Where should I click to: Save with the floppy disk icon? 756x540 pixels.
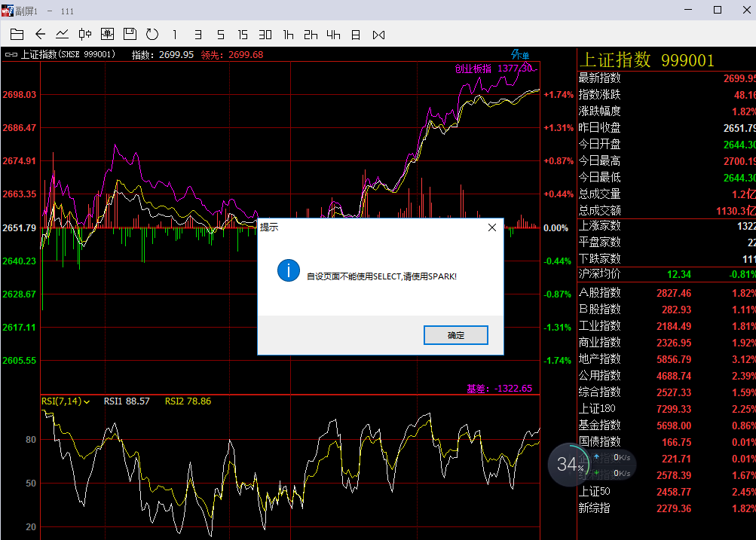point(130,35)
